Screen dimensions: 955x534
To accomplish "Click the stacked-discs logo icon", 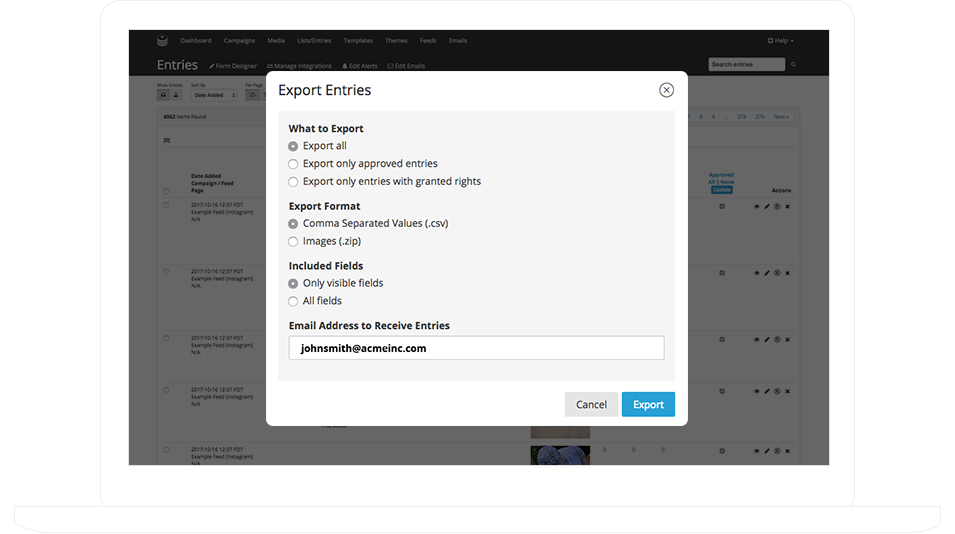I will point(162,41).
